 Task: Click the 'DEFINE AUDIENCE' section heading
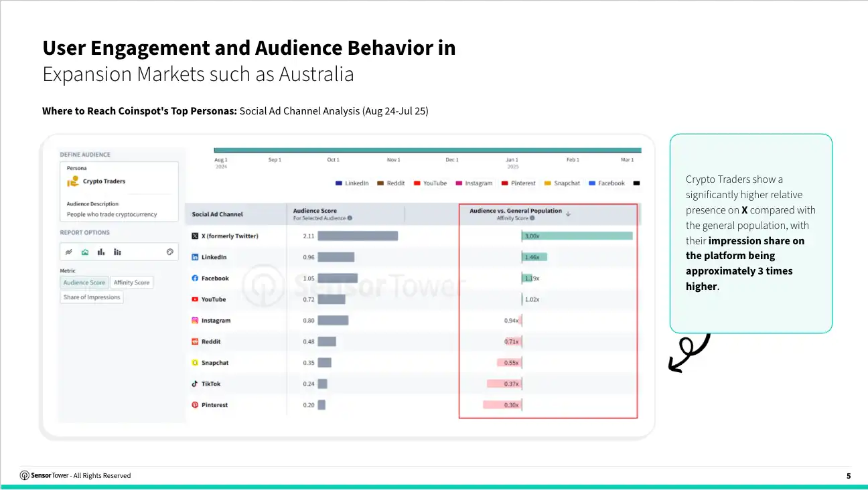85,155
